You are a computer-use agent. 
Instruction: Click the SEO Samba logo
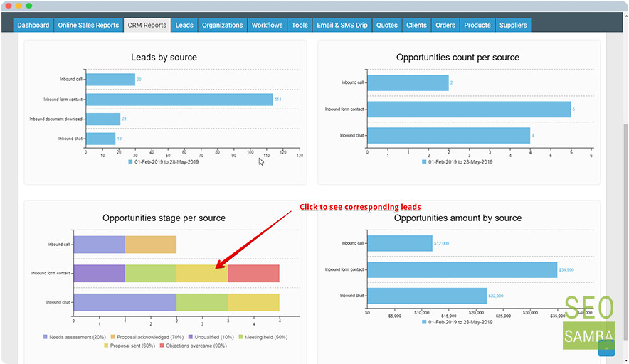point(588,322)
